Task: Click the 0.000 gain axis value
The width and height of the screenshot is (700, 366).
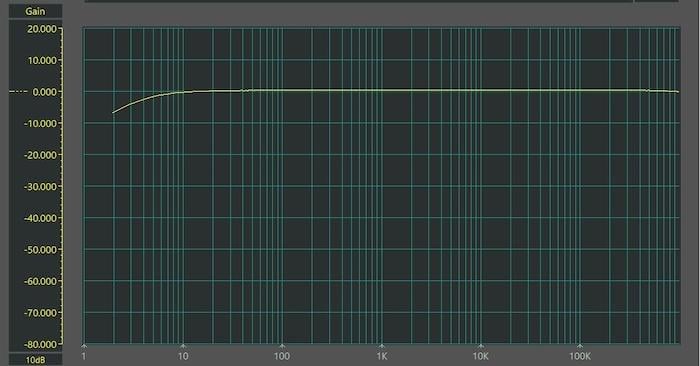Action: pyautogui.click(x=45, y=92)
